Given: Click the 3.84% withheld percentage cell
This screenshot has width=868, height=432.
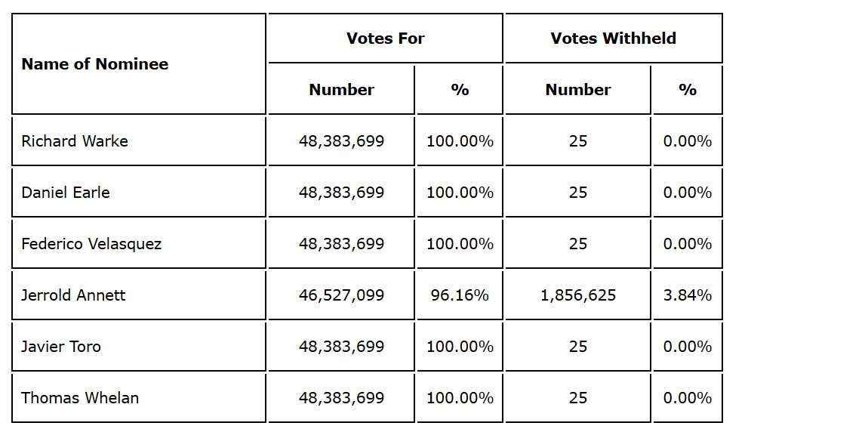Looking at the screenshot, I should point(687,295).
